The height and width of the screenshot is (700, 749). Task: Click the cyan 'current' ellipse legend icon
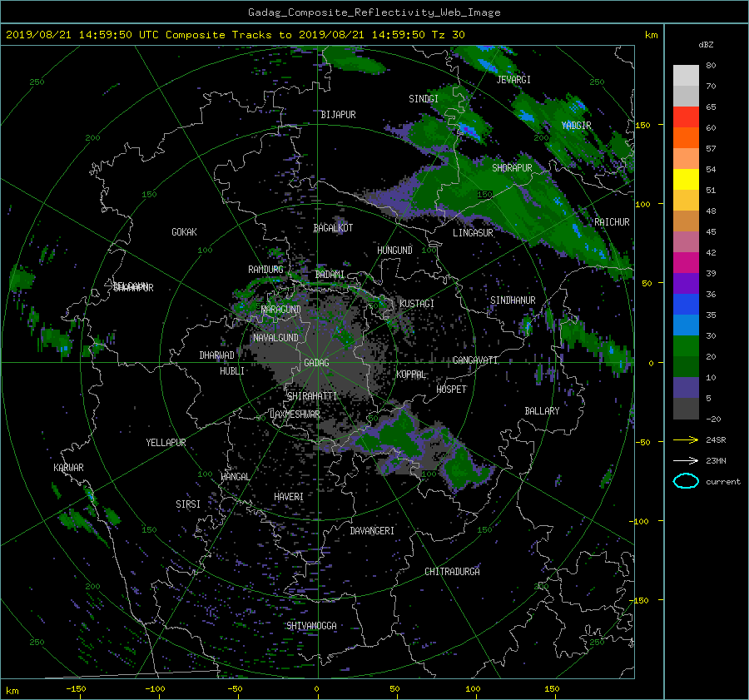pos(686,481)
